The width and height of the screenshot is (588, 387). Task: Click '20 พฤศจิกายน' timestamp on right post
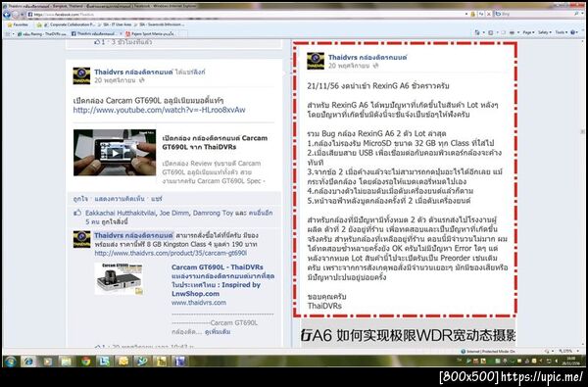click(350, 66)
